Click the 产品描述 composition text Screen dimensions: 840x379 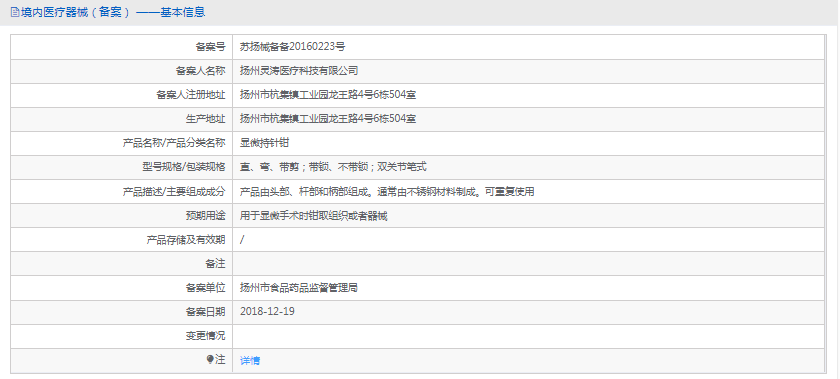click(x=387, y=191)
